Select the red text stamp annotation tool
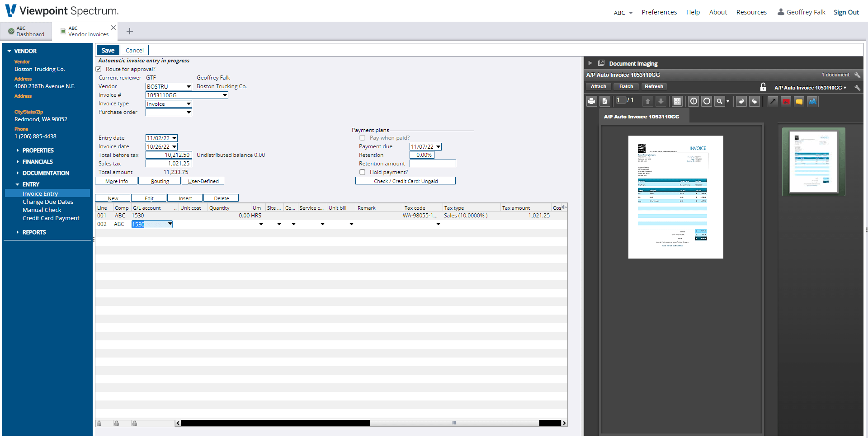Screen dimensions: 868x438 tap(786, 101)
